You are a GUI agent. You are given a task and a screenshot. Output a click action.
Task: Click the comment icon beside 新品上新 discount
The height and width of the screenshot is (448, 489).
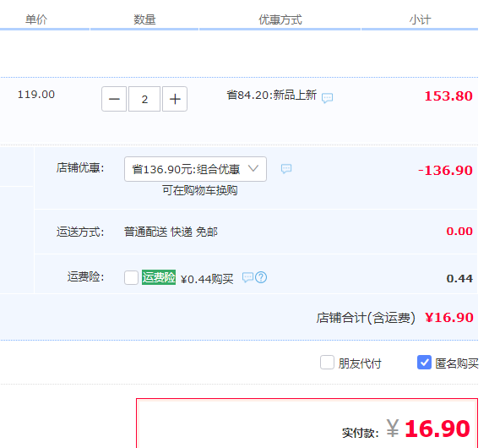(327, 98)
